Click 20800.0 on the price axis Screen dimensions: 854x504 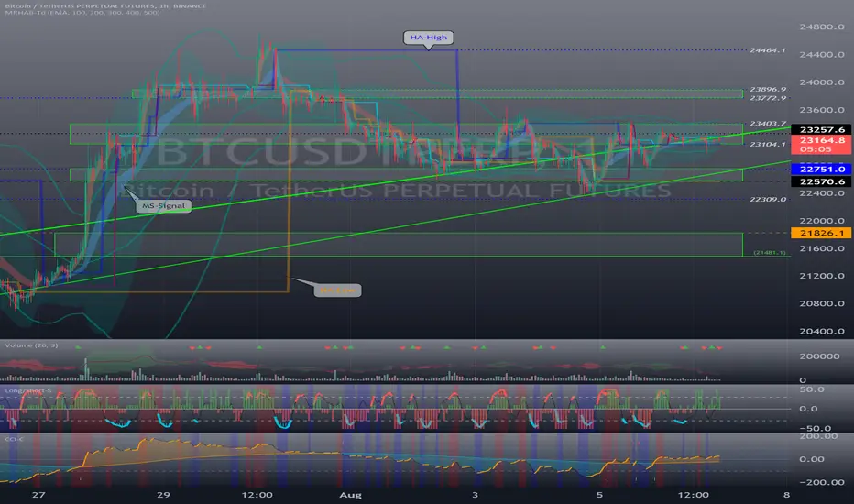(822, 303)
